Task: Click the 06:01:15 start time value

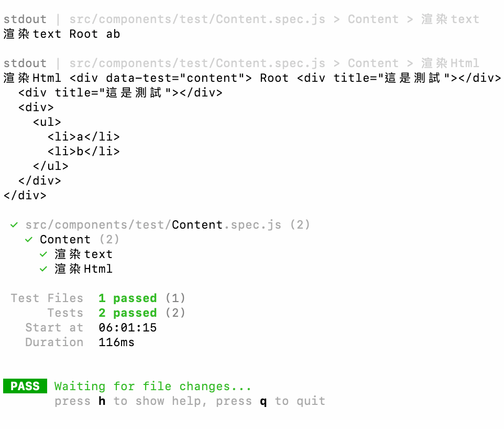Action: coord(127,328)
